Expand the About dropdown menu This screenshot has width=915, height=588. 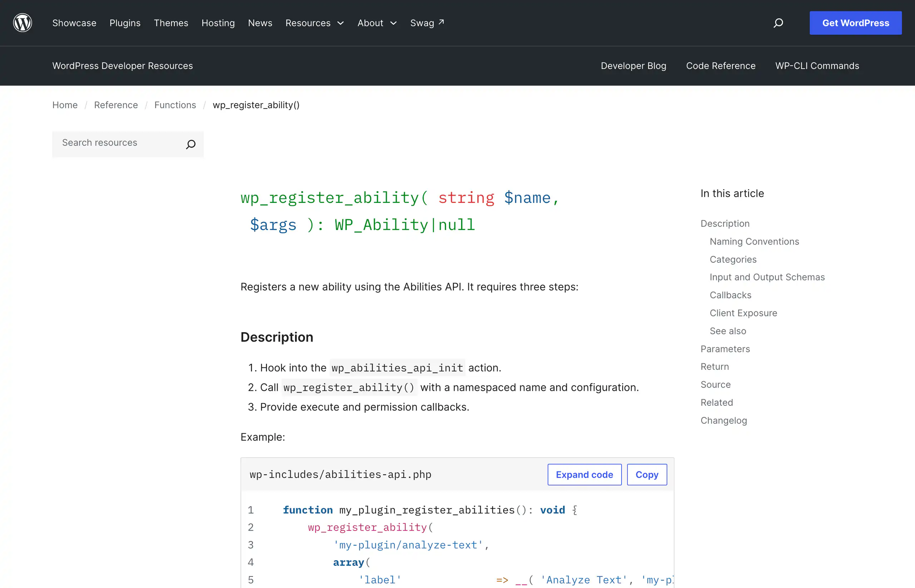coord(377,23)
